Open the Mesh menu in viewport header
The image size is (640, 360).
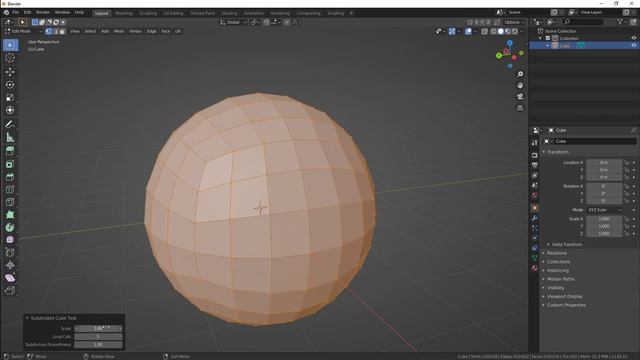119,31
